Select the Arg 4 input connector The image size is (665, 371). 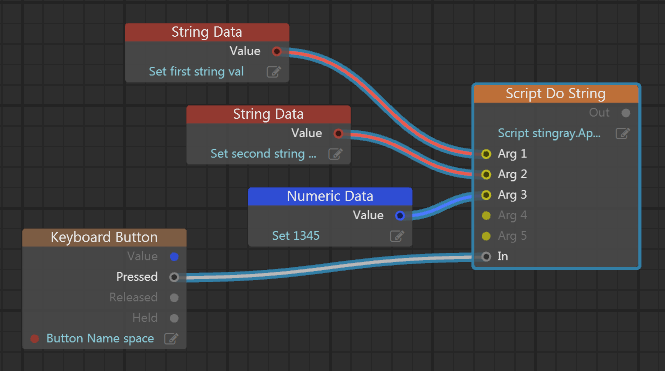pyautogui.click(x=486, y=216)
